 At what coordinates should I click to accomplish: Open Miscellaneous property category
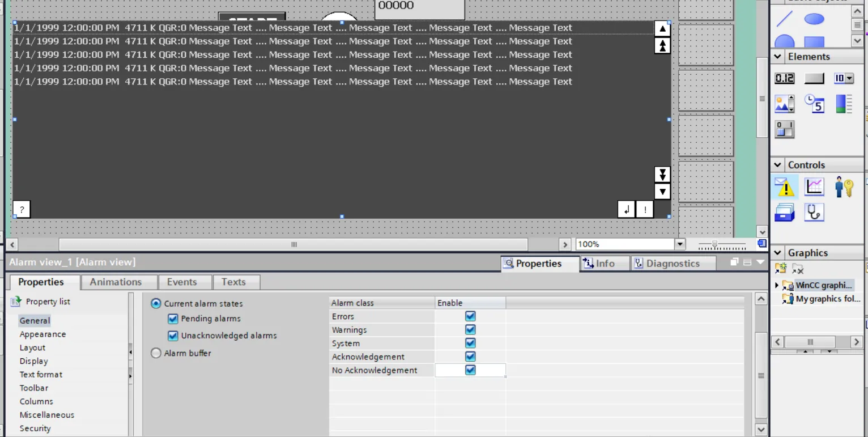coord(46,415)
